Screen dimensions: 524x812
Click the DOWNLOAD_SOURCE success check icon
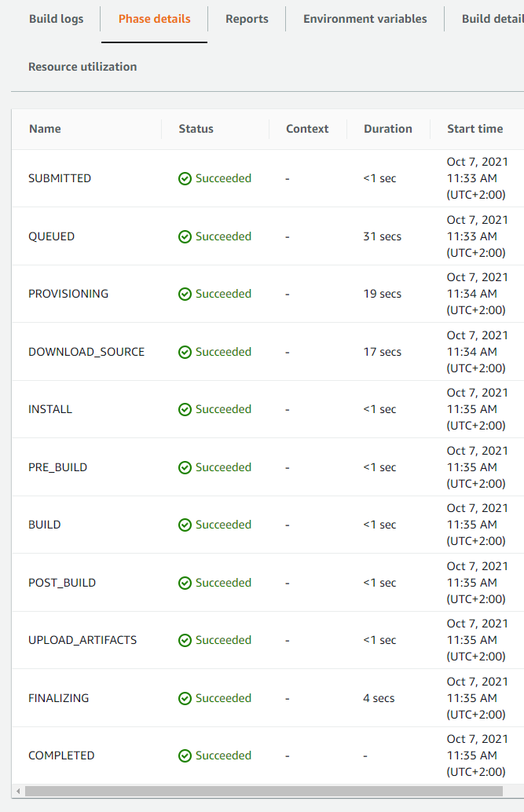point(185,352)
